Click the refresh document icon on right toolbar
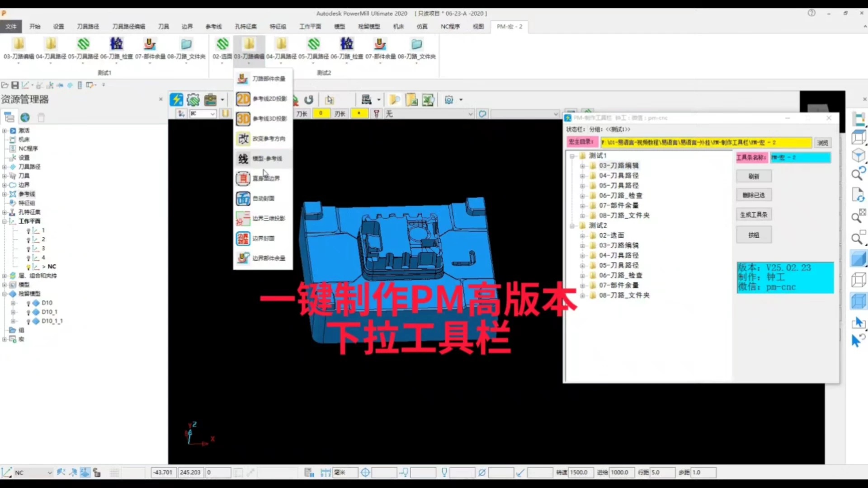Screen dimensions: 868x488 [858, 195]
